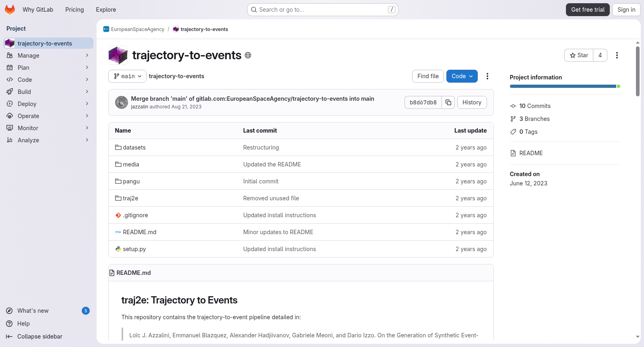View commit History
Screen dimensions: 644x347
click(x=472, y=102)
